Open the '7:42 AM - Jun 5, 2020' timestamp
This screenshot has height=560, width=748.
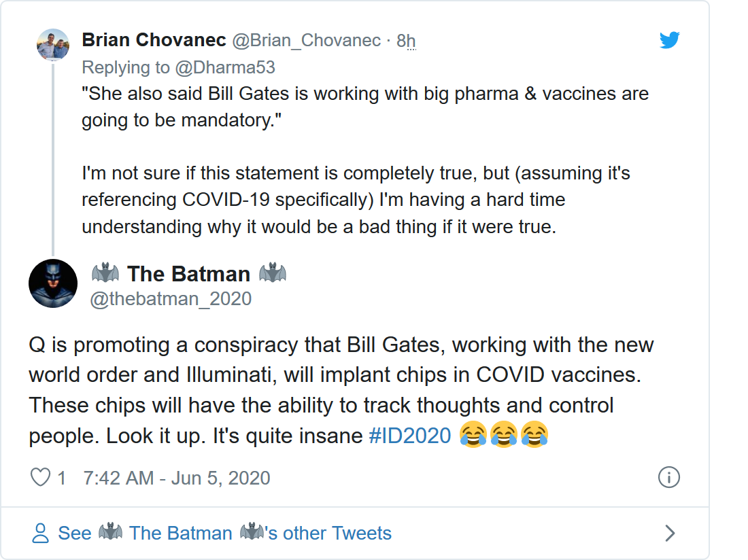pyautogui.click(x=177, y=478)
